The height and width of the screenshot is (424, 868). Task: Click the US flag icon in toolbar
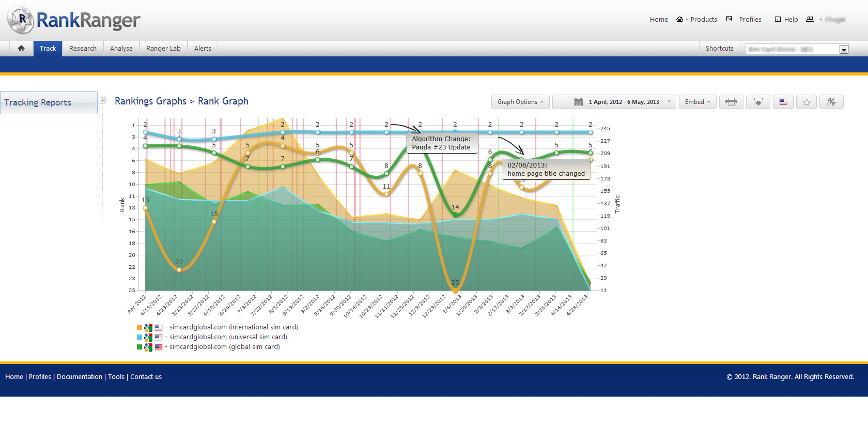tap(783, 102)
